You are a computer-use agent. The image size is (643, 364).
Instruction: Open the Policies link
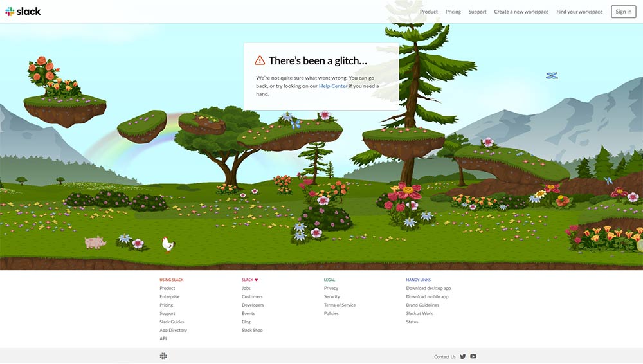pos(331,314)
